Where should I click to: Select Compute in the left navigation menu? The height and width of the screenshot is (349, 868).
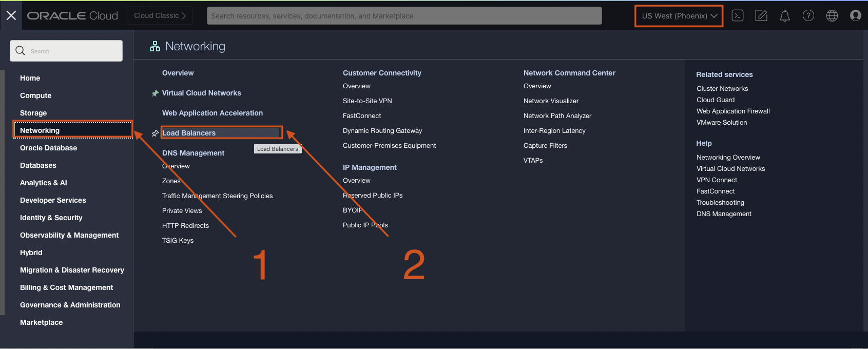[35, 95]
